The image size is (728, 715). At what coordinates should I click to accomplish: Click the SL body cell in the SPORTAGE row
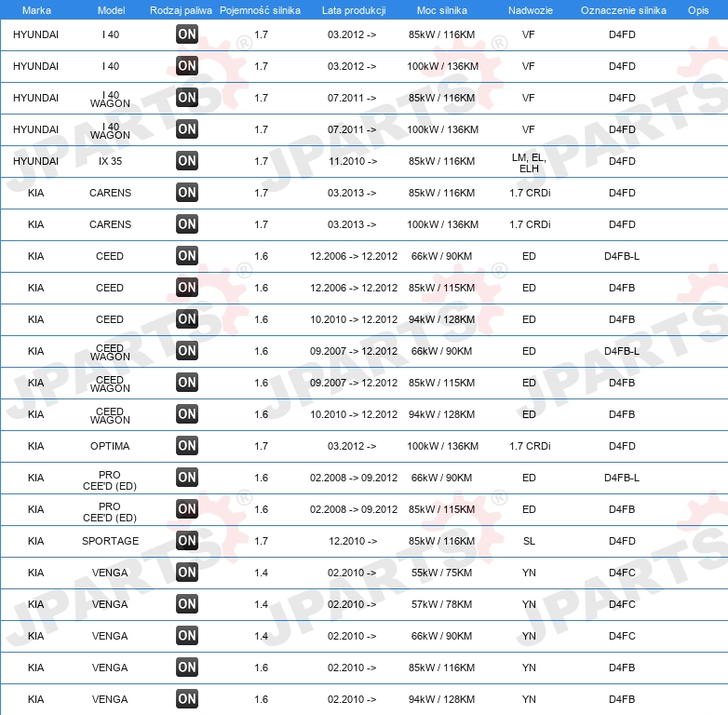point(529,541)
